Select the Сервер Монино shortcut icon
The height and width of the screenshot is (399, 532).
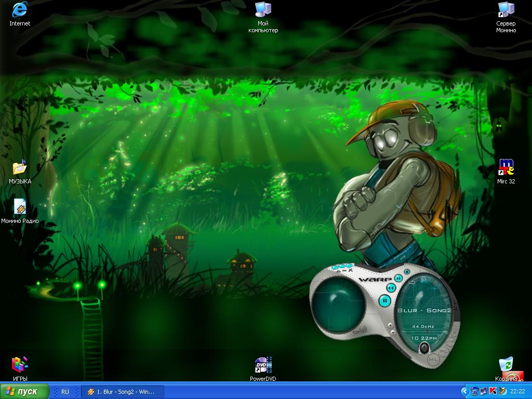pos(506,17)
